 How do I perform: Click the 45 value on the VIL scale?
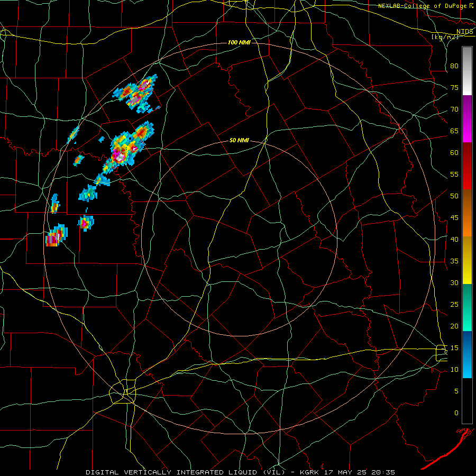pos(454,218)
